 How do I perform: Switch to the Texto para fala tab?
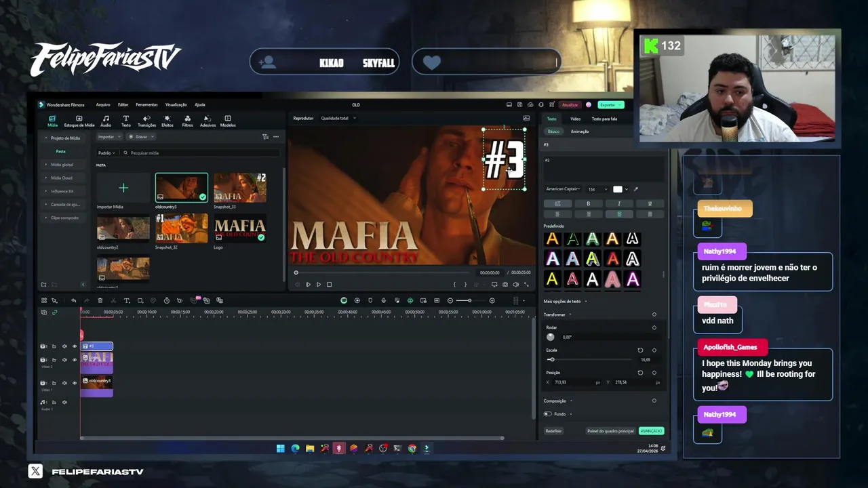604,119
